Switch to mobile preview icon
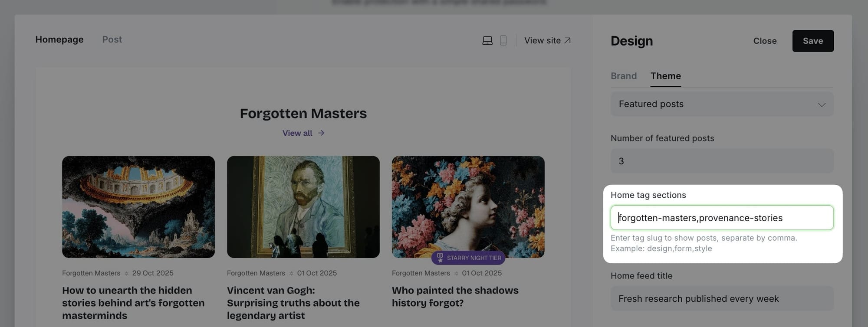868x327 pixels. 503,41
